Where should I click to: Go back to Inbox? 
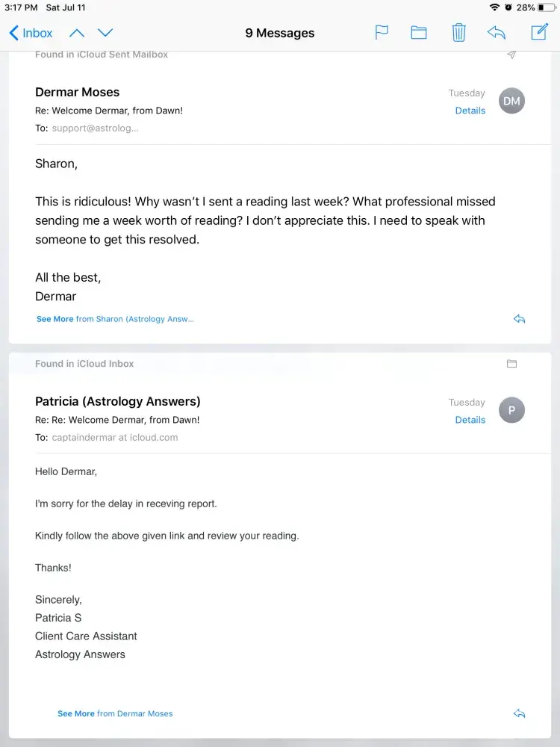click(x=31, y=33)
